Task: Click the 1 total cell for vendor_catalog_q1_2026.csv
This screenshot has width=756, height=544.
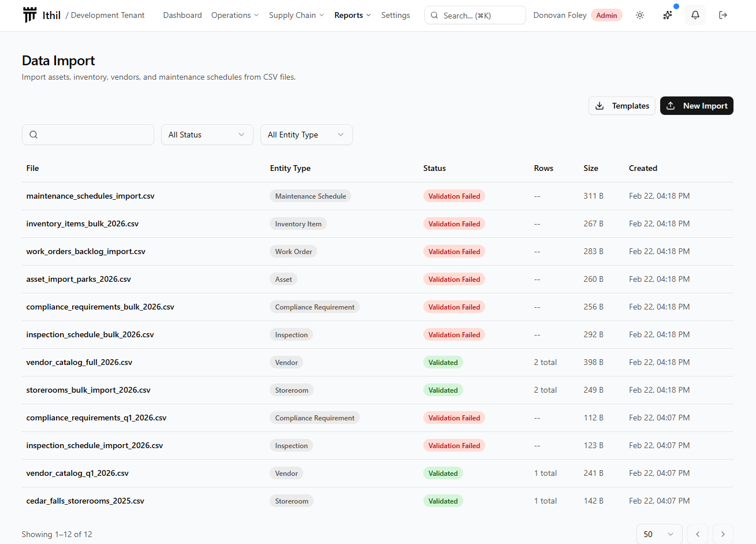Action: pyautogui.click(x=545, y=473)
